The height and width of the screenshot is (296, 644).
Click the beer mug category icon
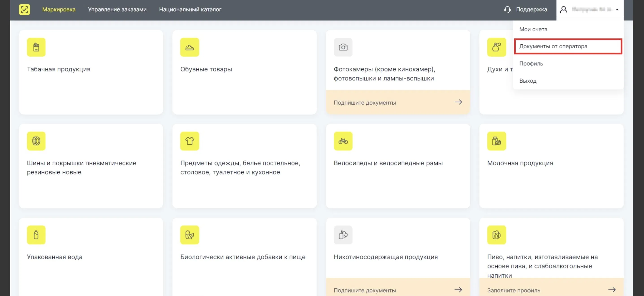[496, 235]
